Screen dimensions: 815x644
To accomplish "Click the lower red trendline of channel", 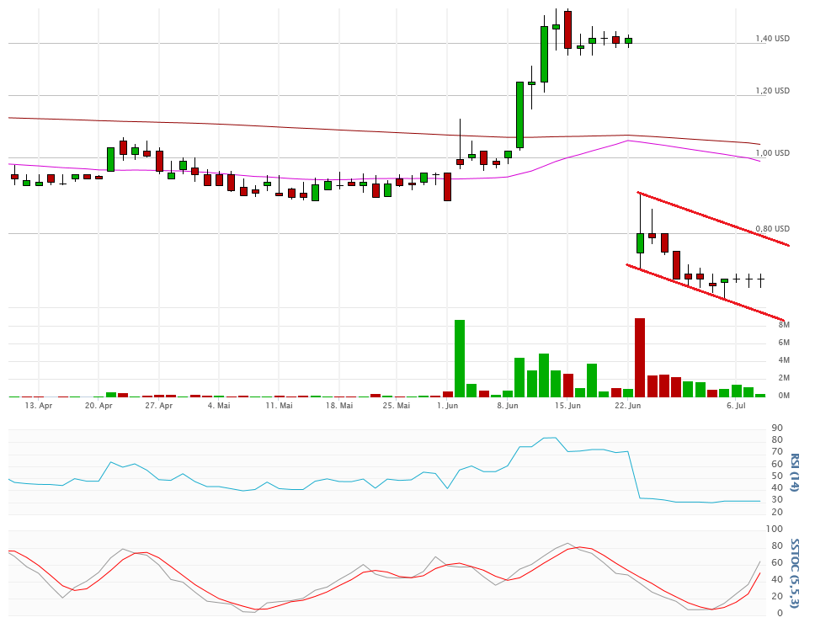I will (x=705, y=293).
